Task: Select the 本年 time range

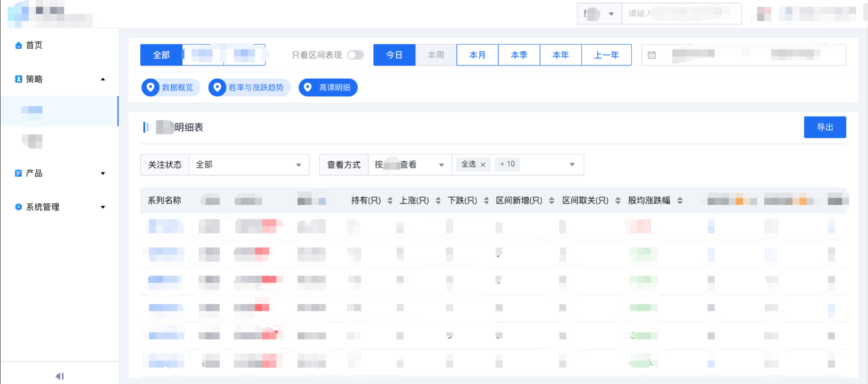Action: [x=560, y=55]
